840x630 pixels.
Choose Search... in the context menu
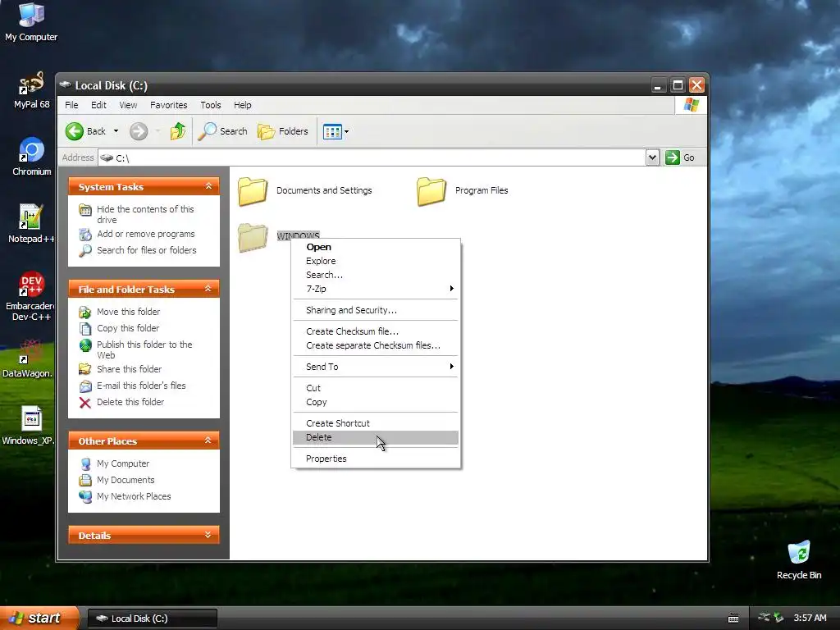pyautogui.click(x=376, y=275)
